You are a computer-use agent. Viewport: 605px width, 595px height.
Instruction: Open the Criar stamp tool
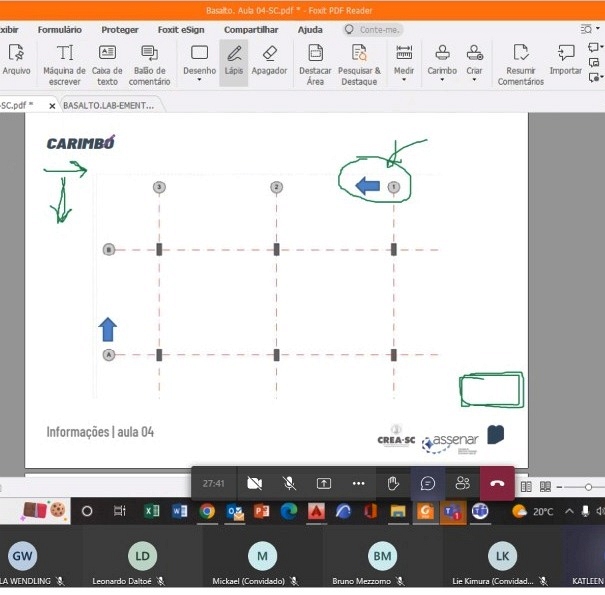coord(474,59)
